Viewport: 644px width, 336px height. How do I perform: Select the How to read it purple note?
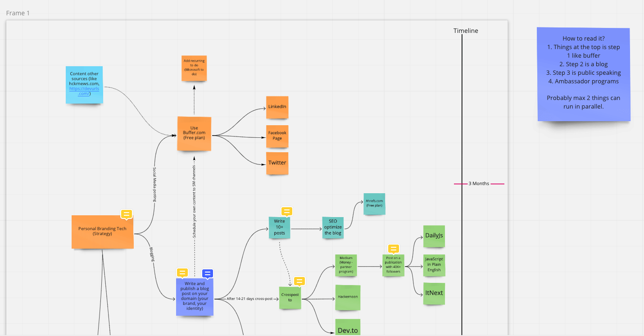tap(584, 74)
